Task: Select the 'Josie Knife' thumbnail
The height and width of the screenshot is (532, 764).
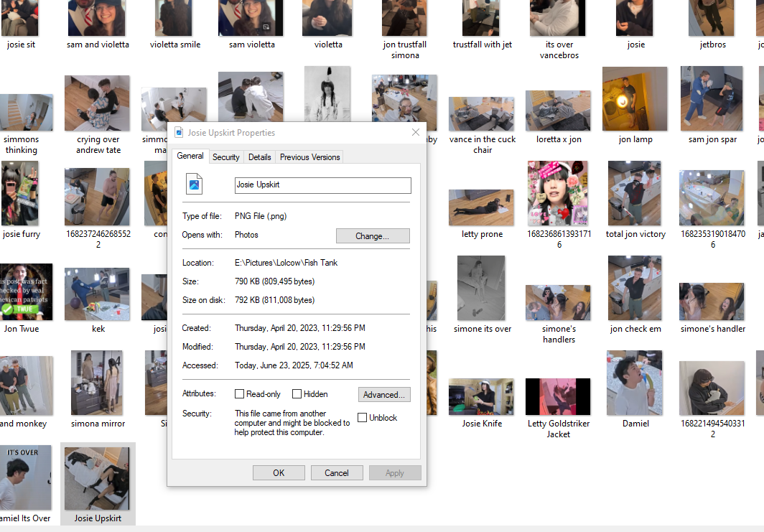Action: pyautogui.click(x=481, y=396)
